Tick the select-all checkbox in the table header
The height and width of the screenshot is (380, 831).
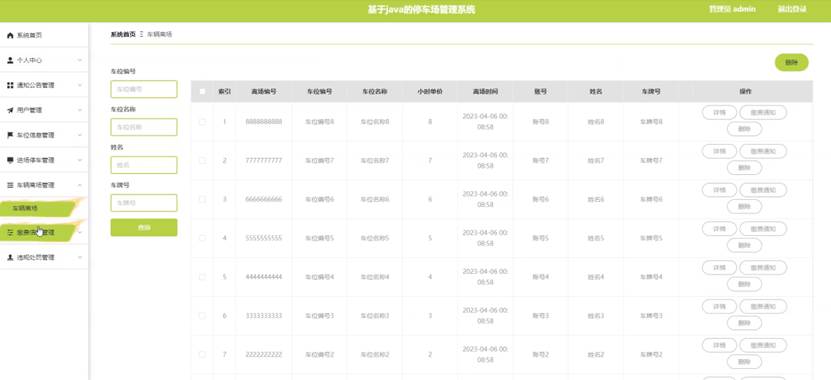(x=202, y=92)
